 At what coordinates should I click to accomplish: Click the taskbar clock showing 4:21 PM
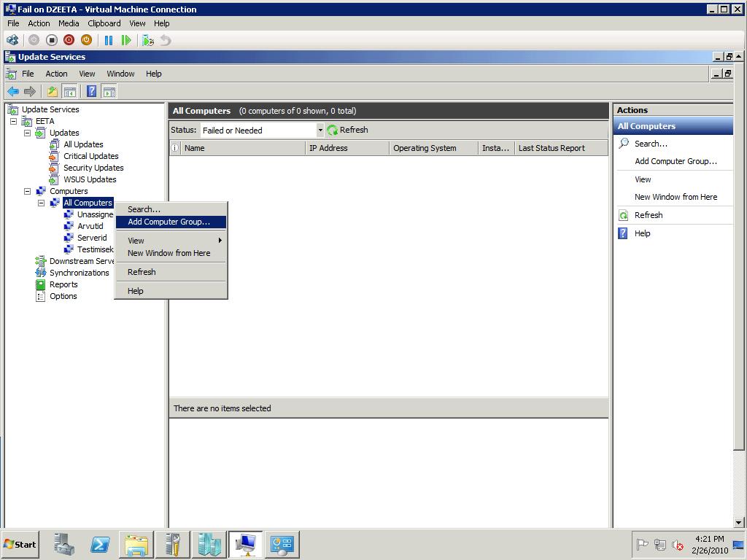point(709,544)
